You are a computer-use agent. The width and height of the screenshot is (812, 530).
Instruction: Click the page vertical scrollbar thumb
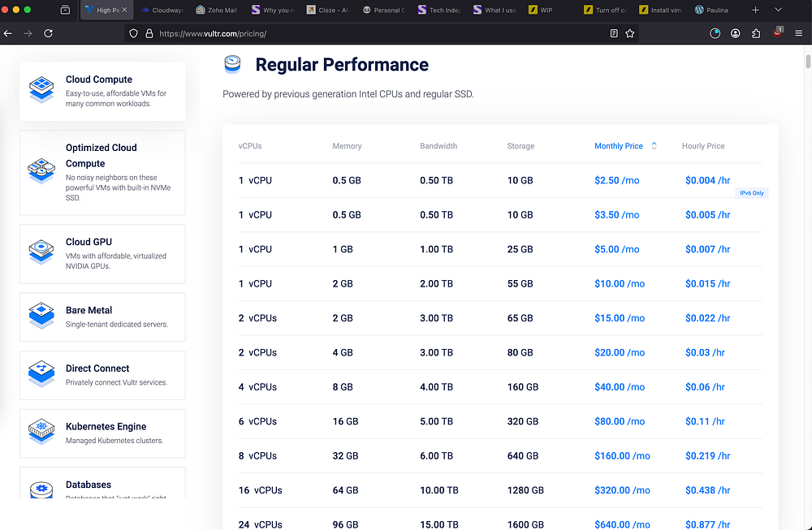coord(808,61)
